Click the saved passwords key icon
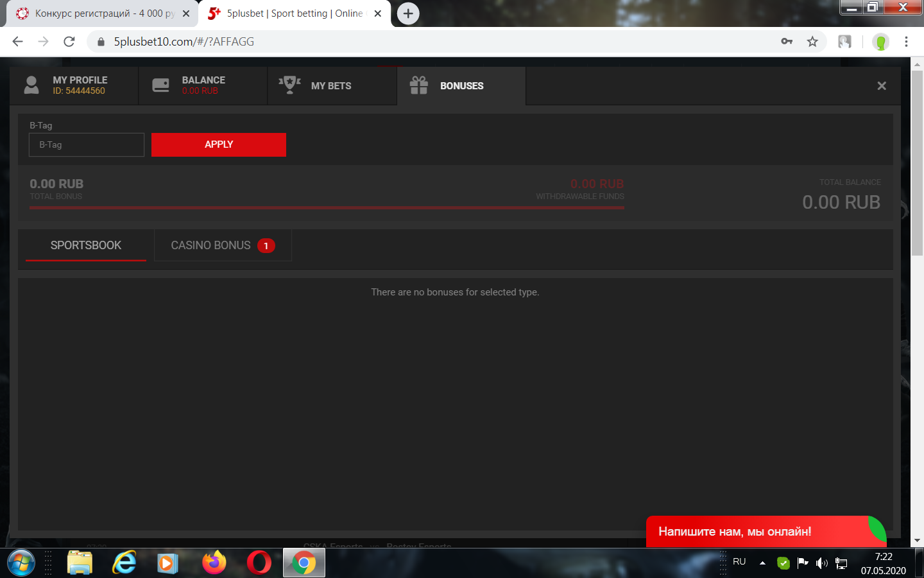This screenshot has height=578, width=924. click(x=787, y=42)
